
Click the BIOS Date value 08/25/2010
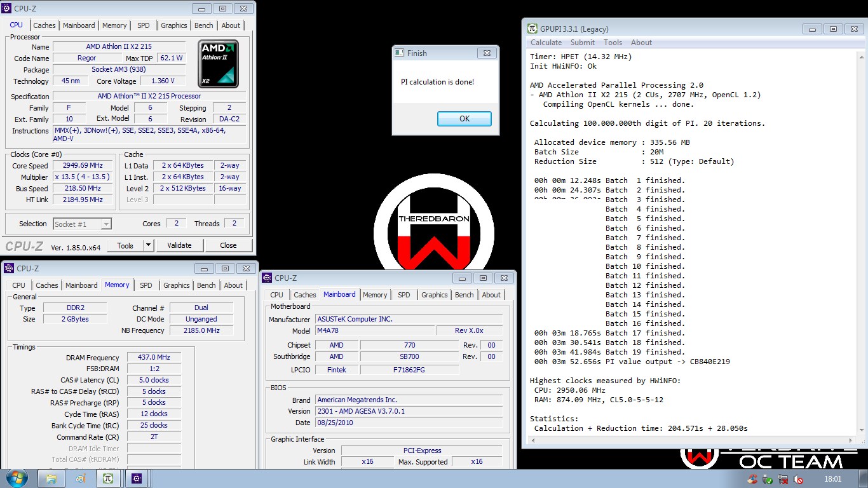(409, 423)
